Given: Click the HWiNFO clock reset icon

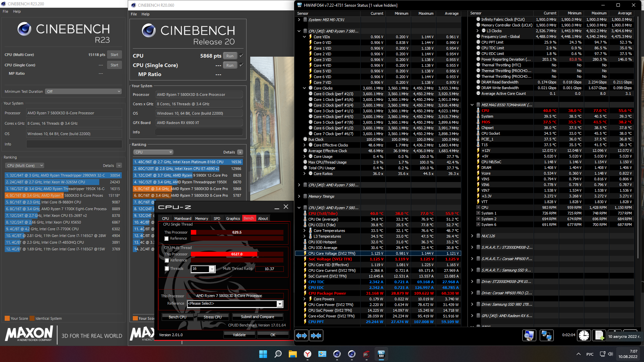Looking at the screenshot, I should pyautogui.click(x=584, y=336).
